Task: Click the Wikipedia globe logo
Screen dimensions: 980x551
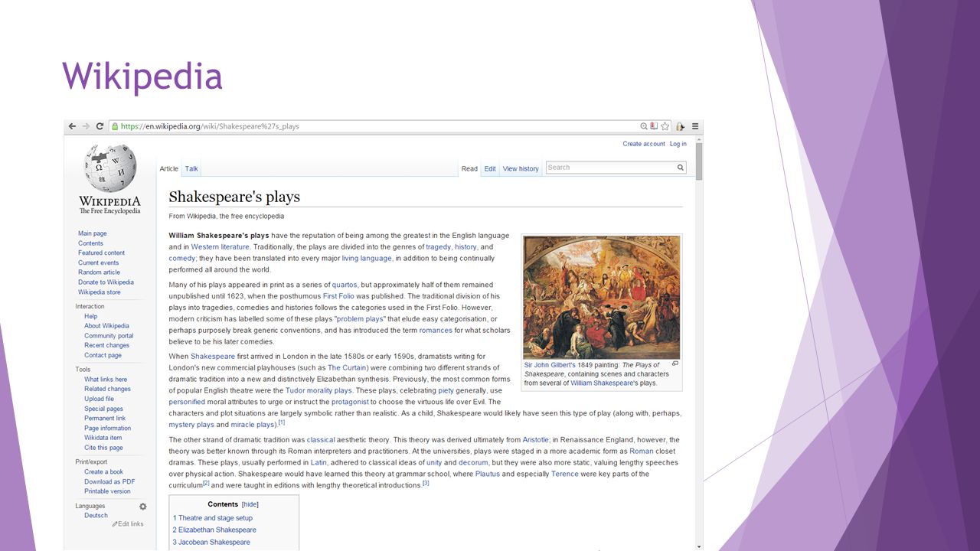Action: [110, 170]
